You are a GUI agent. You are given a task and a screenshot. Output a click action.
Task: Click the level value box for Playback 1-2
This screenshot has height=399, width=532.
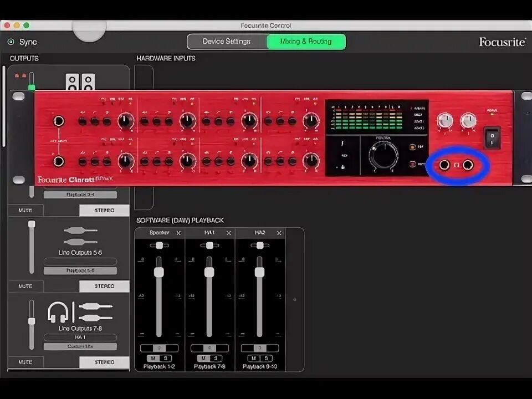pos(159,348)
